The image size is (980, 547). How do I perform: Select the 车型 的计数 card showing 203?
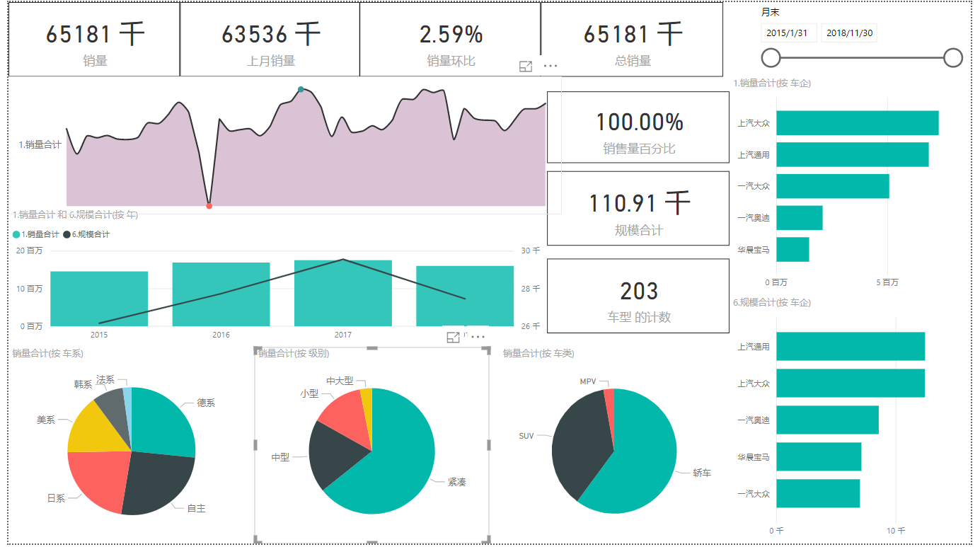638,296
